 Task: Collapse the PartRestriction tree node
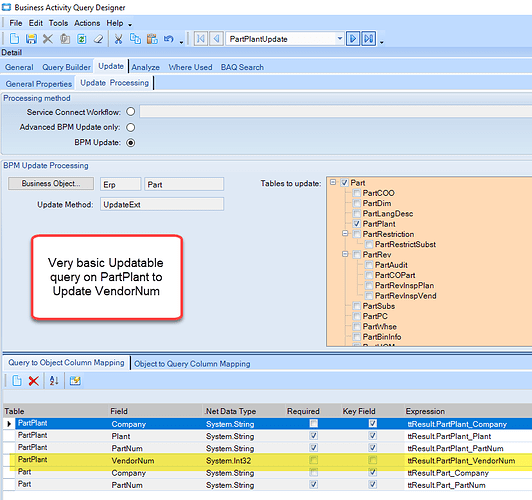(x=345, y=233)
